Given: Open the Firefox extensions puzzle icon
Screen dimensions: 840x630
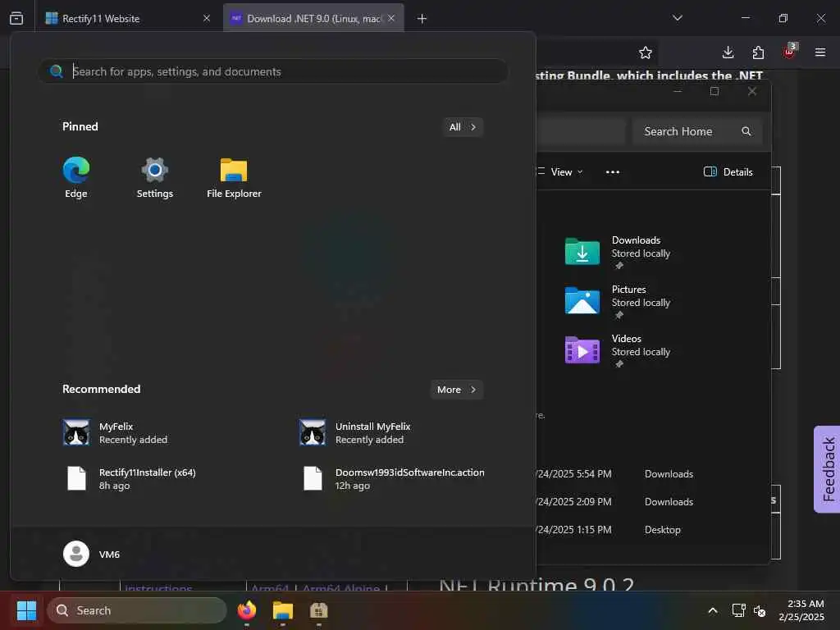Looking at the screenshot, I should (758, 52).
